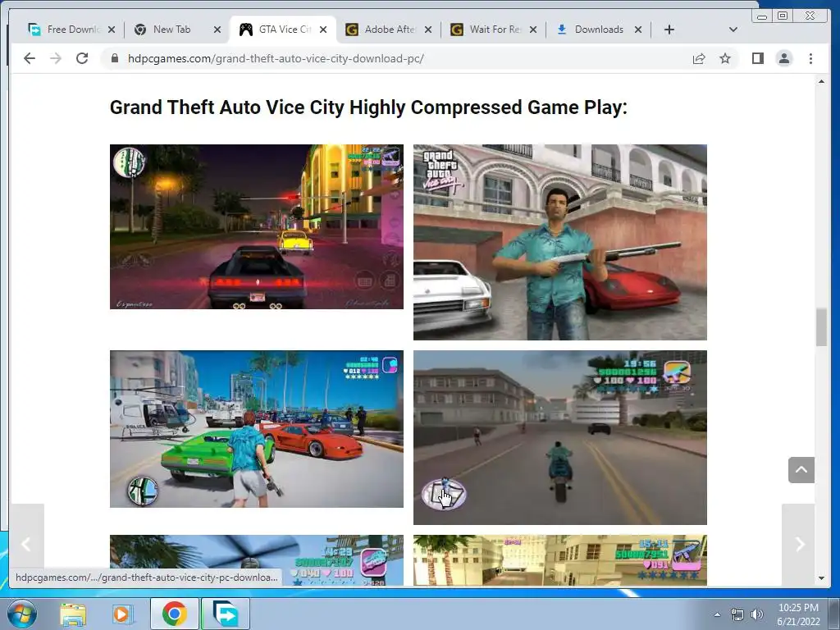Open yellow buildings street screenshot
This screenshot has height=630, width=840.
point(559,559)
